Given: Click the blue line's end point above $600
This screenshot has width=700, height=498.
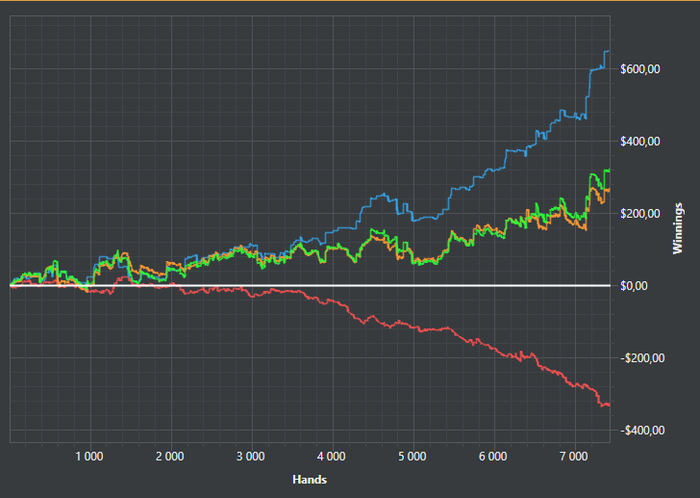Looking at the screenshot, I should tap(608, 52).
